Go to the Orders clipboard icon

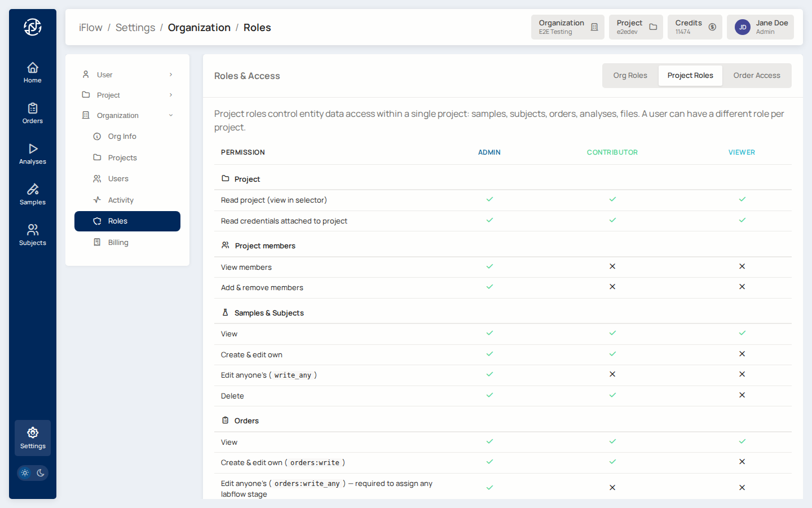[x=33, y=113]
